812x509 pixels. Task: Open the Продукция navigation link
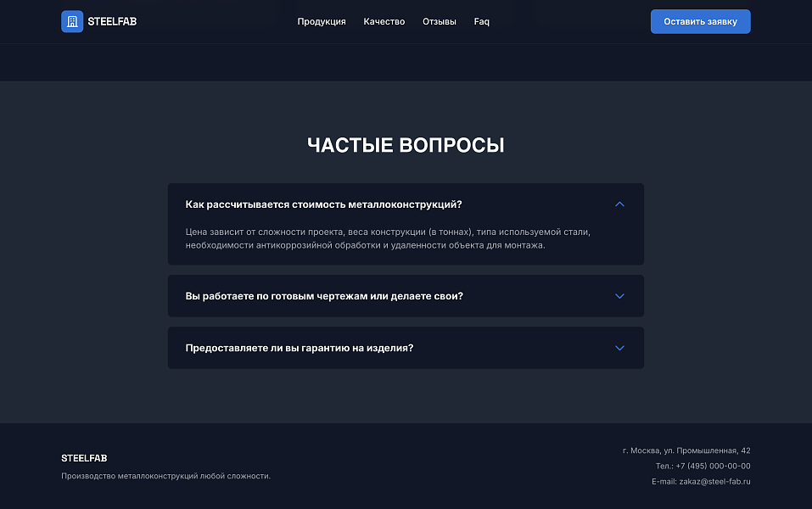pyautogui.click(x=322, y=21)
